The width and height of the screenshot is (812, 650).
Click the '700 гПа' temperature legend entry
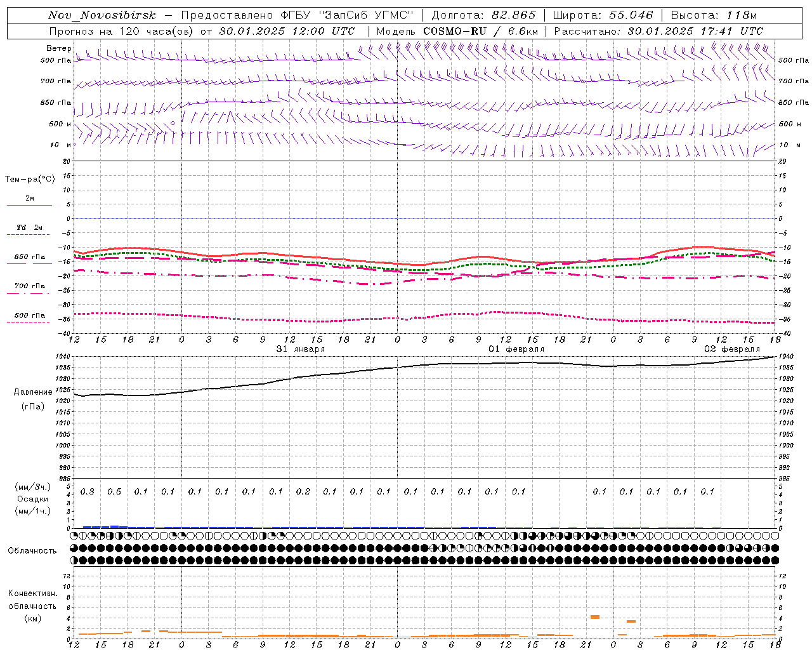(x=30, y=286)
